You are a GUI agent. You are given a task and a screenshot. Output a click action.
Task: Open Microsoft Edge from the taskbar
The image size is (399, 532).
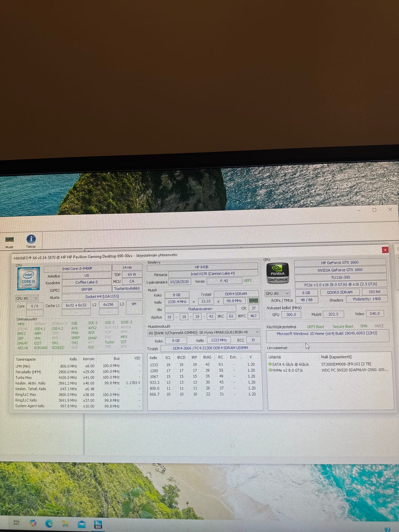49,523
